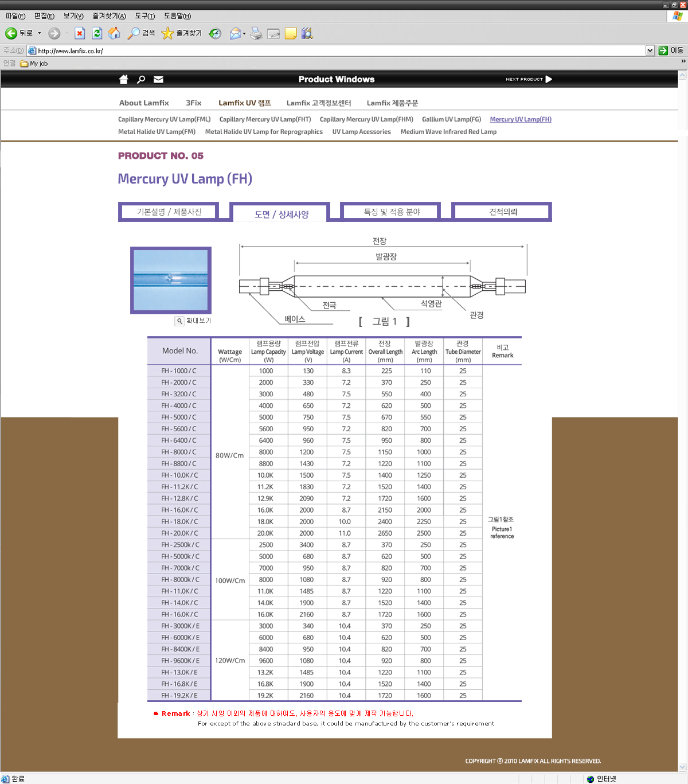Image resolution: width=688 pixels, height=784 pixels.
Task: Select the 기본설명 / 제품사진 tab
Action: coord(169,212)
